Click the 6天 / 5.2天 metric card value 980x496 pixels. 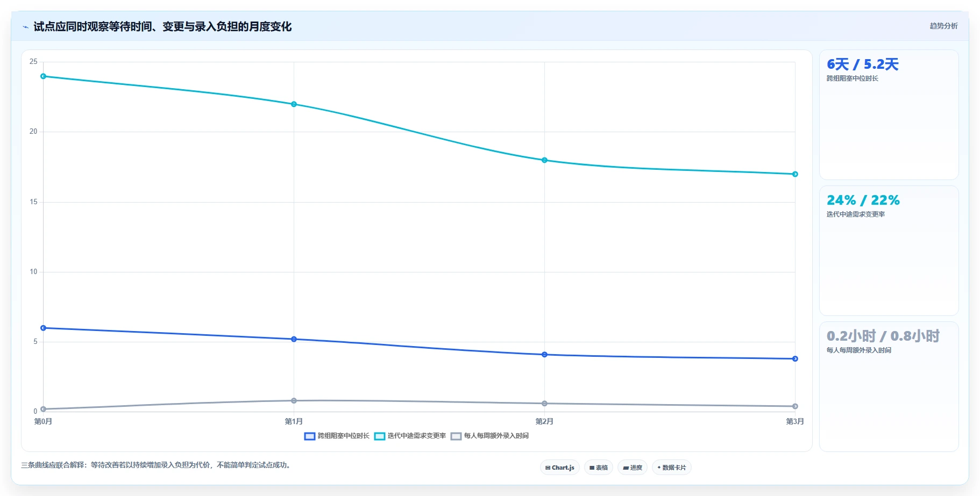[x=863, y=64]
